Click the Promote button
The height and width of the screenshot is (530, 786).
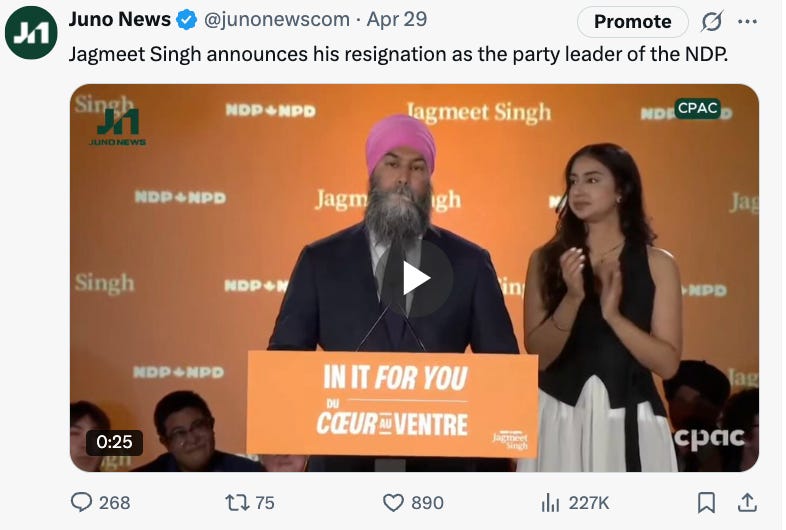pos(633,22)
